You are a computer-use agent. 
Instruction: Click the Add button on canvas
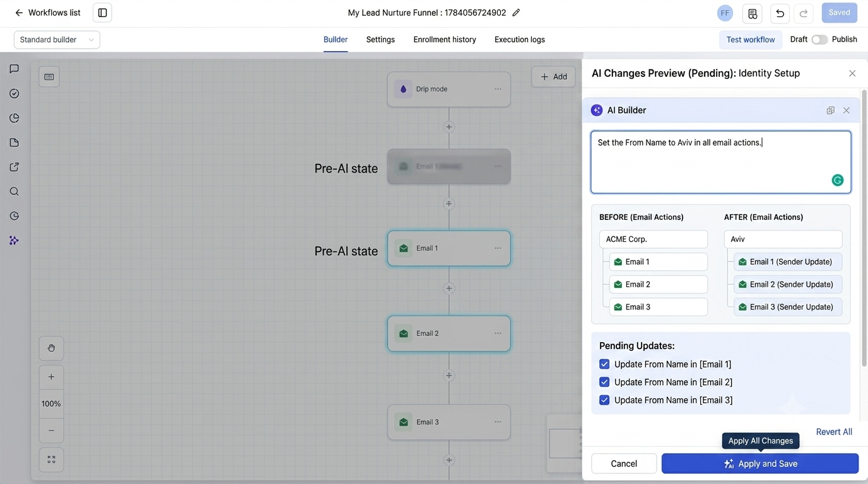(553, 77)
